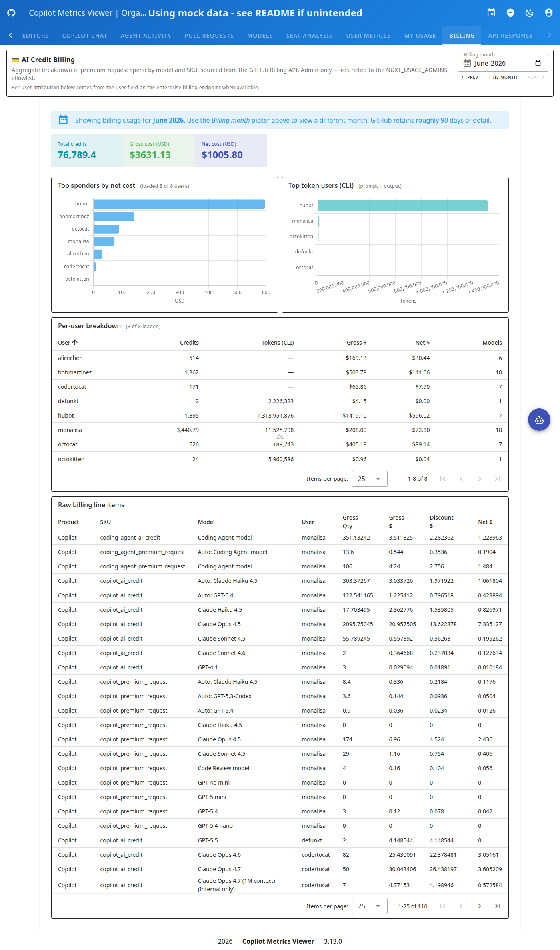Click octocat bar in top spenders chart

point(106,229)
